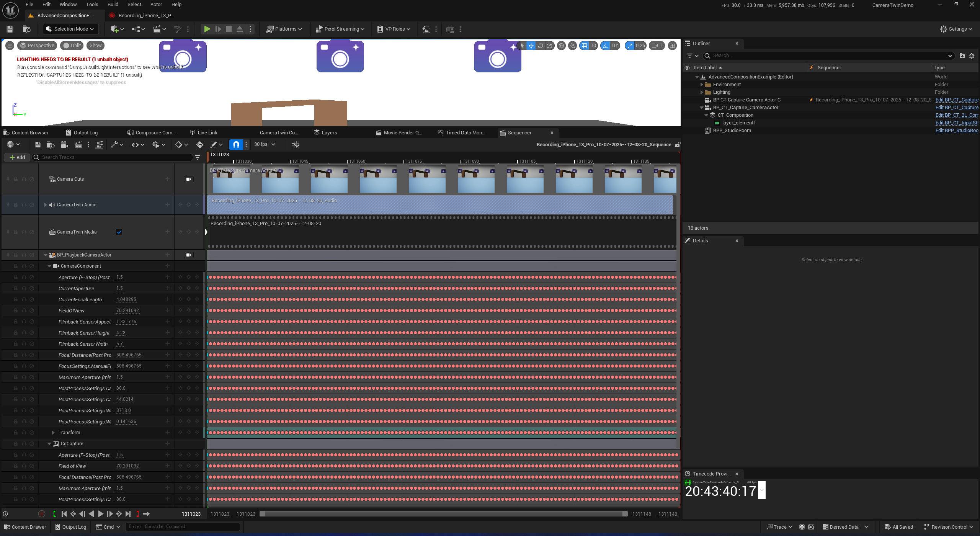Viewport: 980px width, 536px height.
Task: Click the Add track button
Action: pyautogui.click(x=17, y=157)
